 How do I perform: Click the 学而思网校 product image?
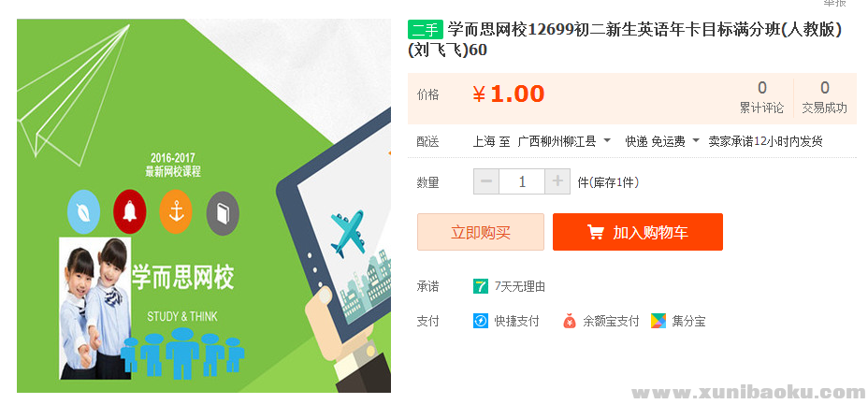[x=204, y=206]
